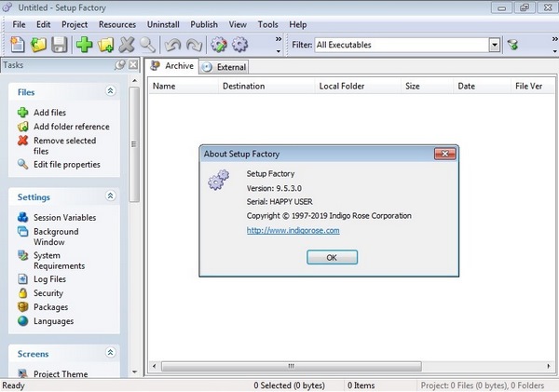The image size is (559, 392).
Task: Close the Tasks pane
Action: [133, 65]
